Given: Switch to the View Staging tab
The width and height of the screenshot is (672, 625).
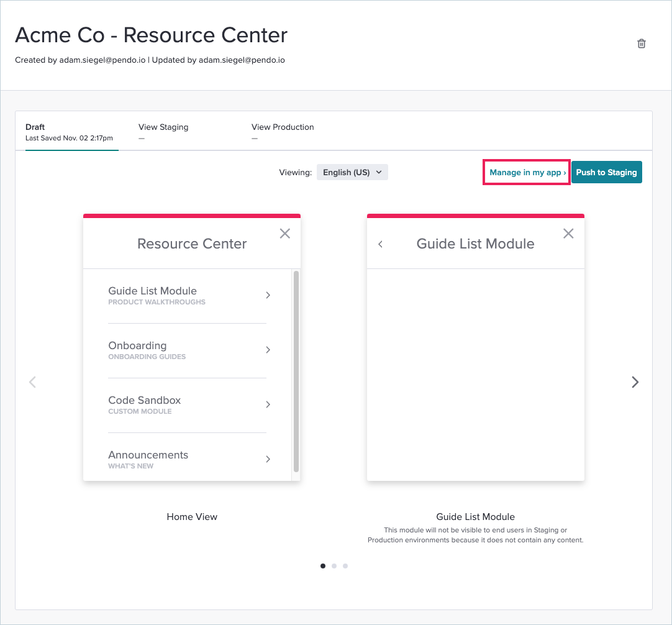Looking at the screenshot, I should tap(163, 127).
